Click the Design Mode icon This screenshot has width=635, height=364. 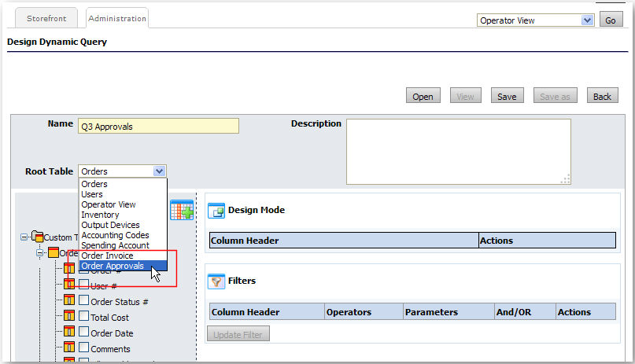(x=216, y=211)
